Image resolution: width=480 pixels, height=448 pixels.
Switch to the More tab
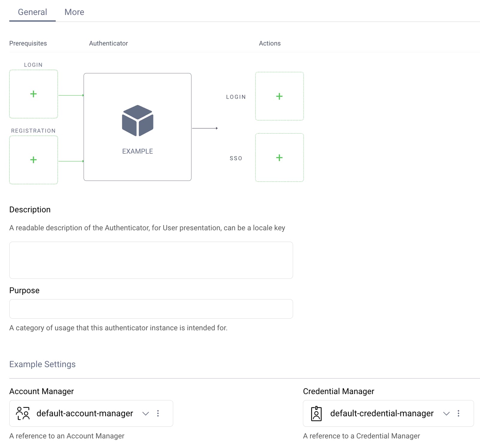(x=74, y=12)
